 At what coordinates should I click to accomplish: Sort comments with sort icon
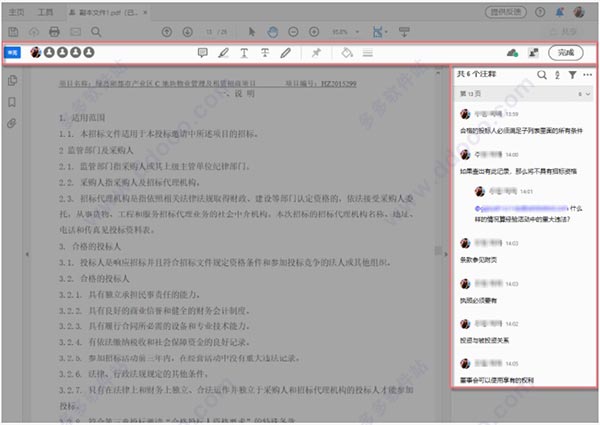click(x=558, y=75)
